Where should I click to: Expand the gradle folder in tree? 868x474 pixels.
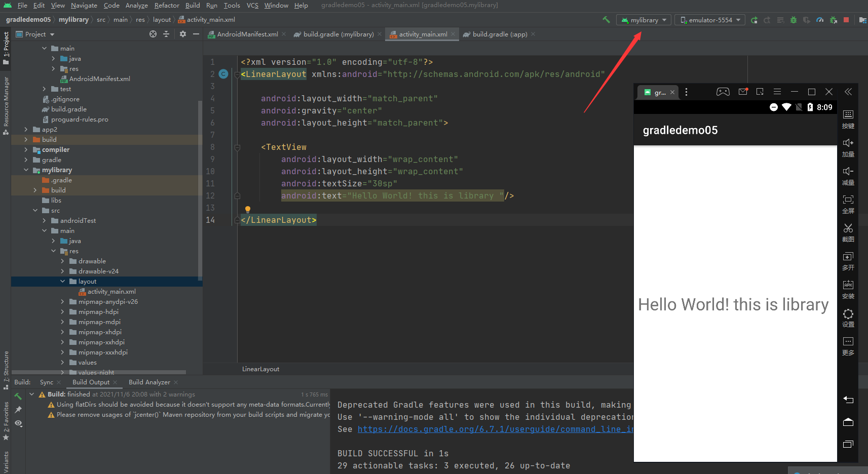click(x=26, y=160)
